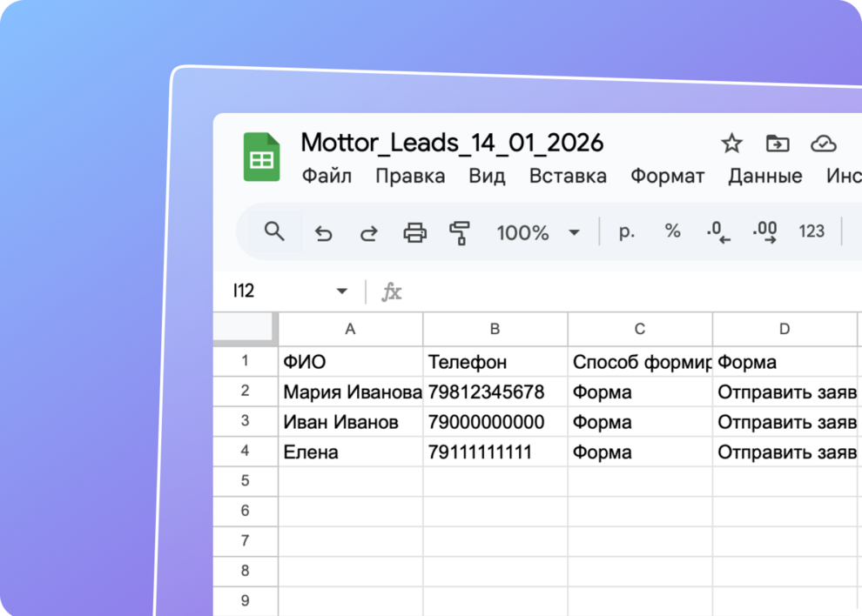Print the spreadsheet
This screenshot has width=862, height=616.
click(x=415, y=232)
